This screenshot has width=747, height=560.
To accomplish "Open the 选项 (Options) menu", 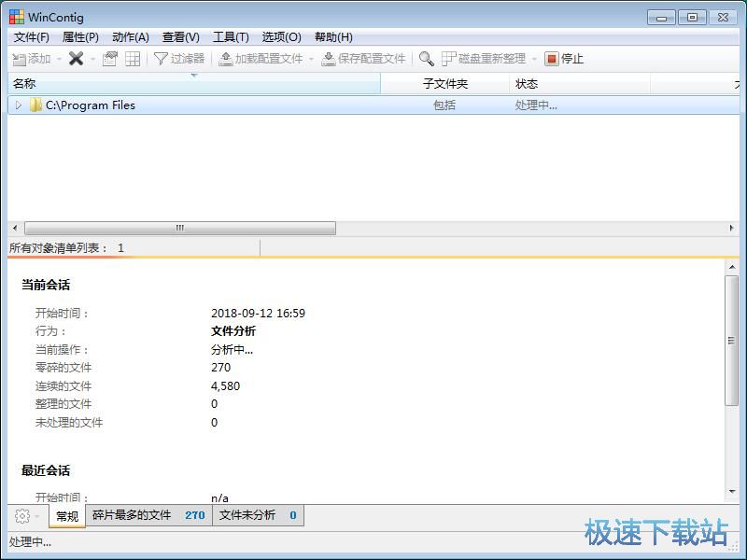I will pyautogui.click(x=280, y=37).
